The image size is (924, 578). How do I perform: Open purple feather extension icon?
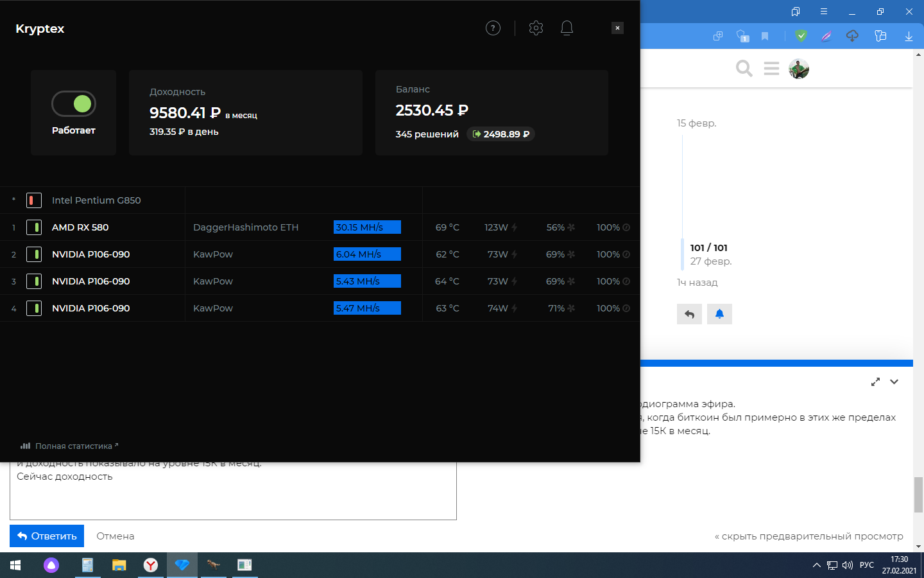pos(826,36)
